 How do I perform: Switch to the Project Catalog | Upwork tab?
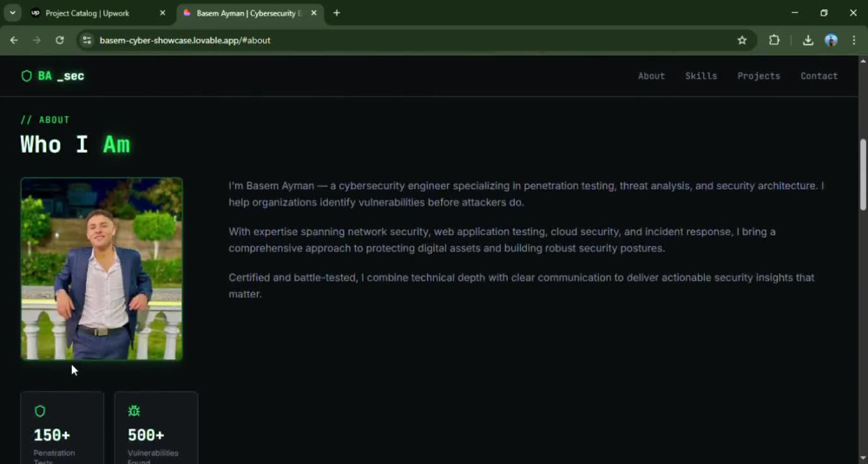click(99, 13)
